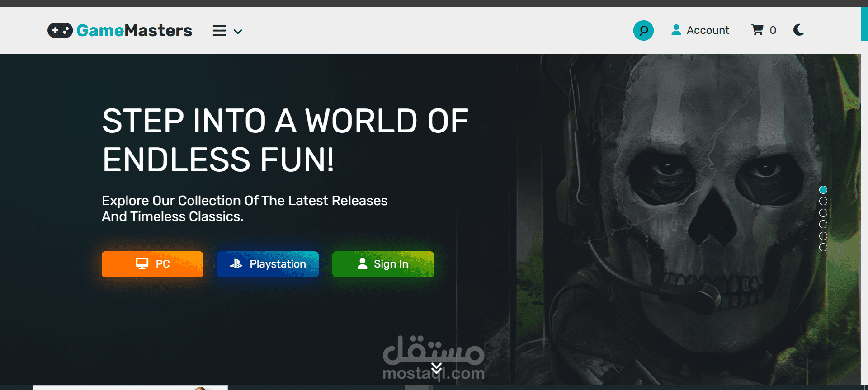The width and height of the screenshot is (868, 390).
Task: Click the Account user icon
Action: point(676,30)
